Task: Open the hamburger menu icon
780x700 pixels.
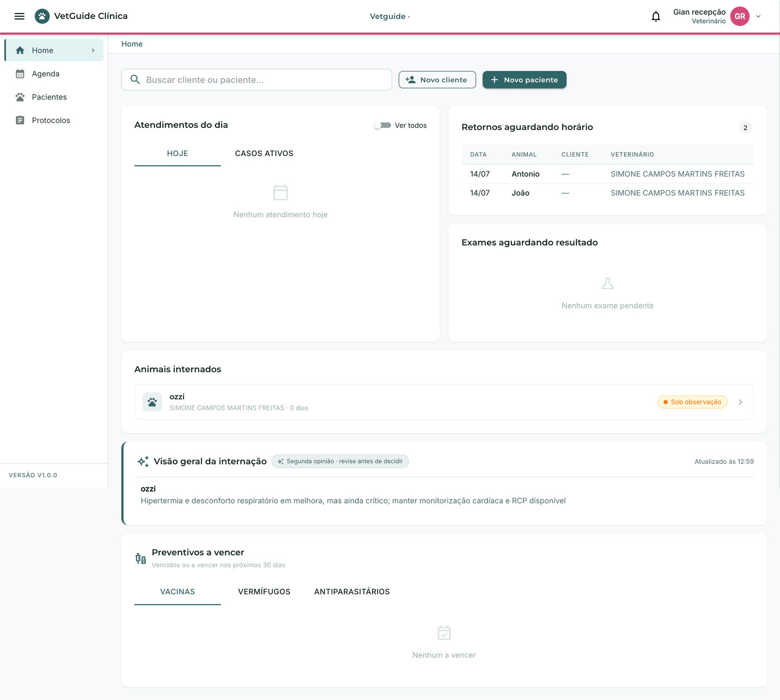Action: point(19,16)
